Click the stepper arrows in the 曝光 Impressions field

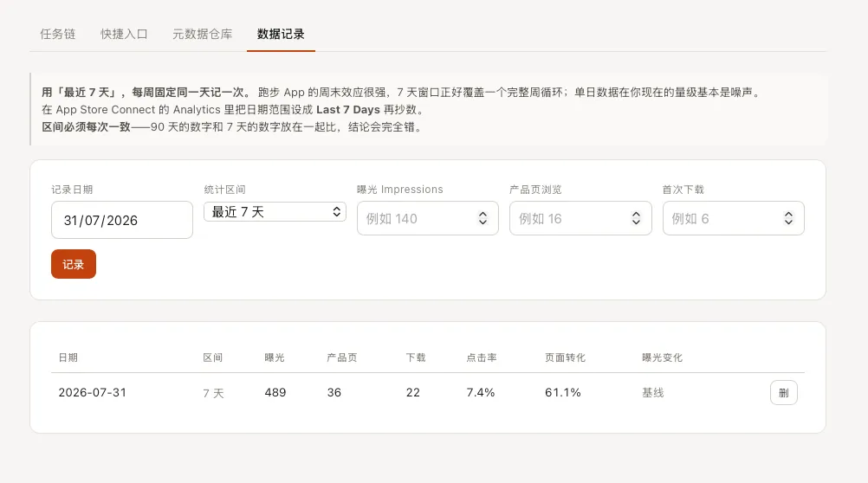[x=483, y=218]
